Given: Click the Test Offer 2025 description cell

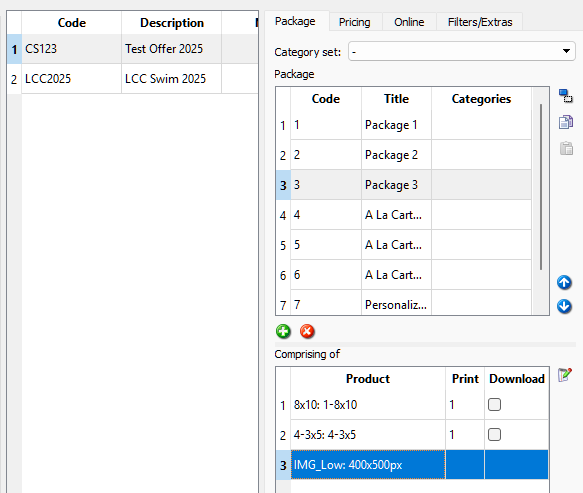Looking at the screenshot, I should [x=171, y=49].
